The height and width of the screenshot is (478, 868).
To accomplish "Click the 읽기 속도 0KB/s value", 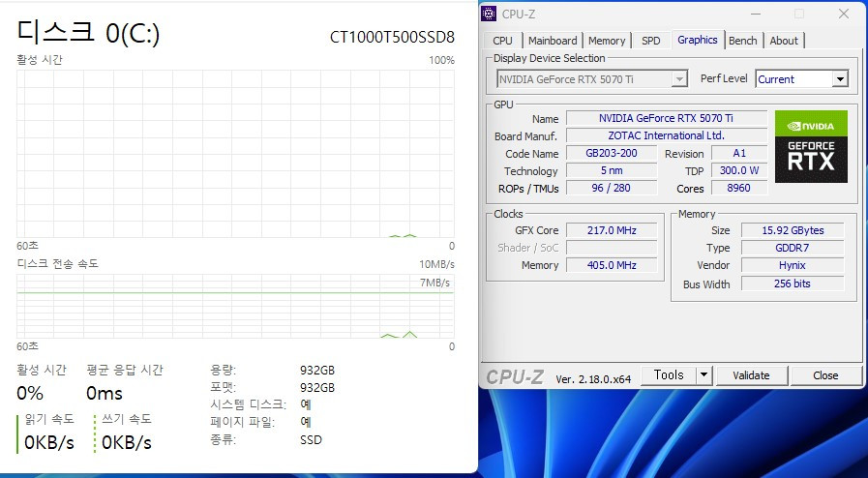I will pyautogui.click(x=49, y=442).
